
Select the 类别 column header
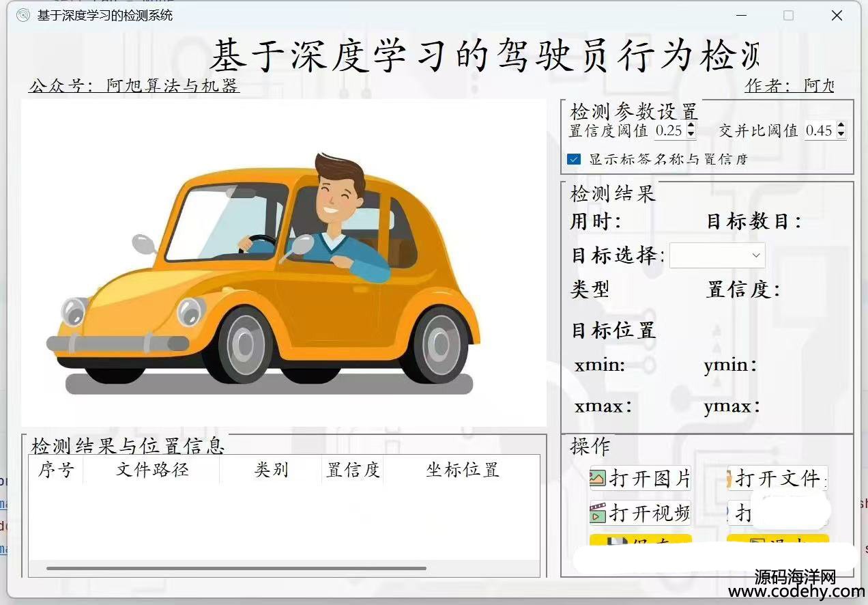point(271,470)
